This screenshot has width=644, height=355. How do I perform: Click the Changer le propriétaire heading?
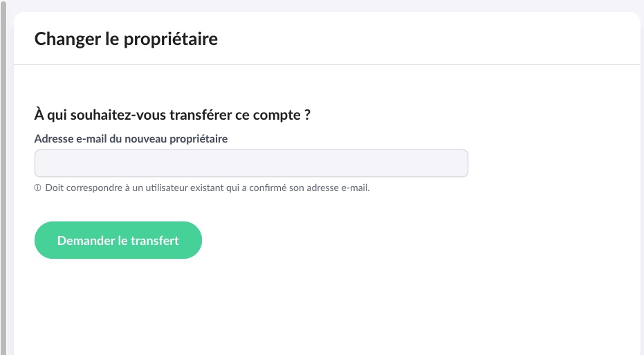click(x=126, y=39)
